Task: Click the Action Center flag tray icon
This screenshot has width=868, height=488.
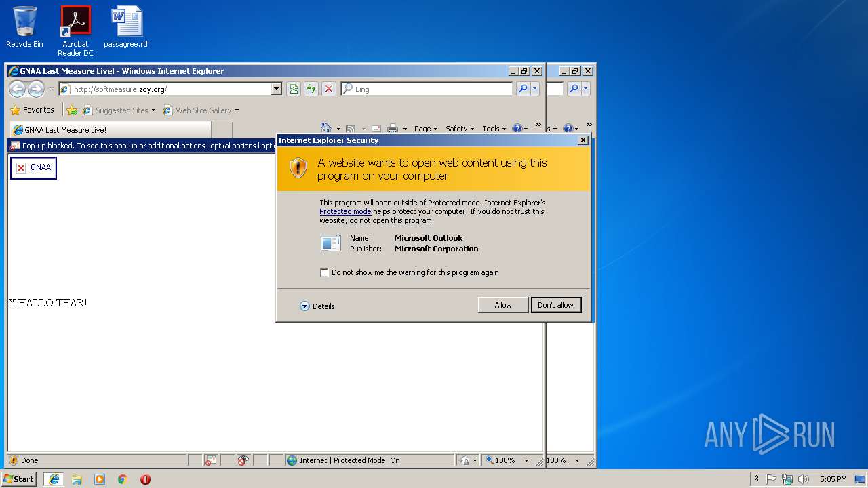Action: (x=771, y=479)
